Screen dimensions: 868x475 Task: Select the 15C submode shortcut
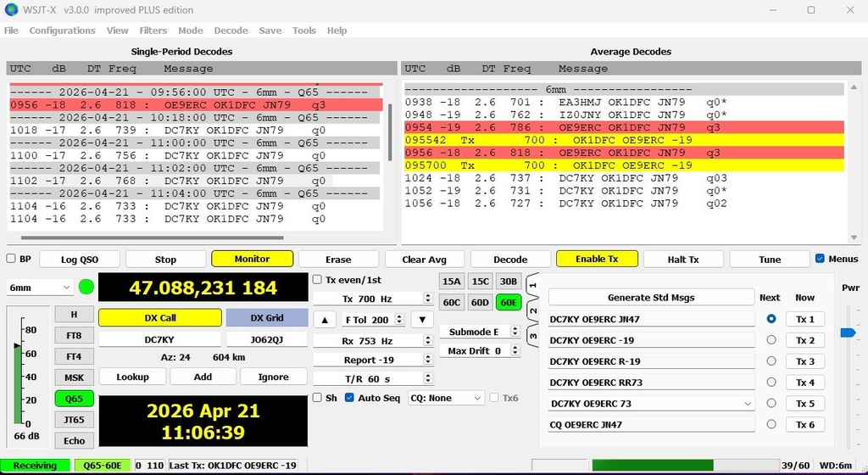[x=480, y=282]
